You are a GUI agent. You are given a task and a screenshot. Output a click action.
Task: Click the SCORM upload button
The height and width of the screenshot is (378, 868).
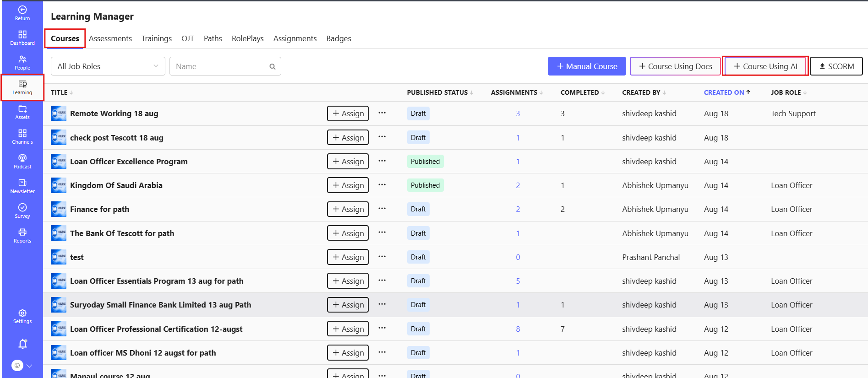[x=836, y=66]
